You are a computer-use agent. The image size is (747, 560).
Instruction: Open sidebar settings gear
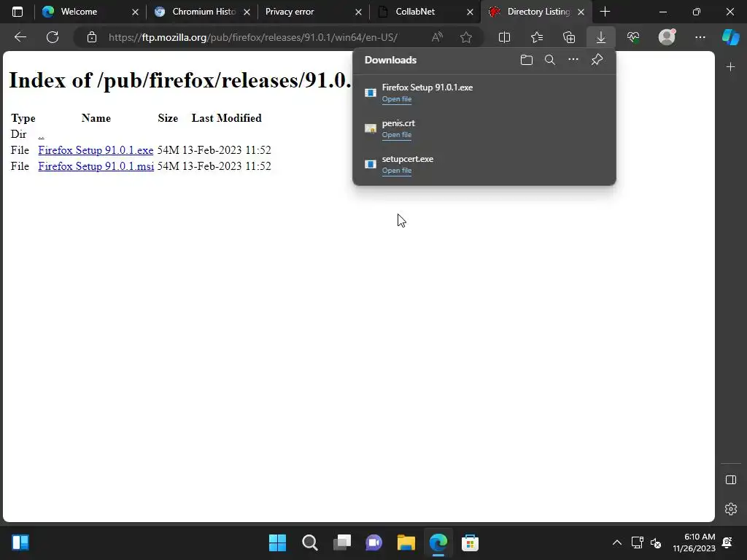tap(731, 508)
